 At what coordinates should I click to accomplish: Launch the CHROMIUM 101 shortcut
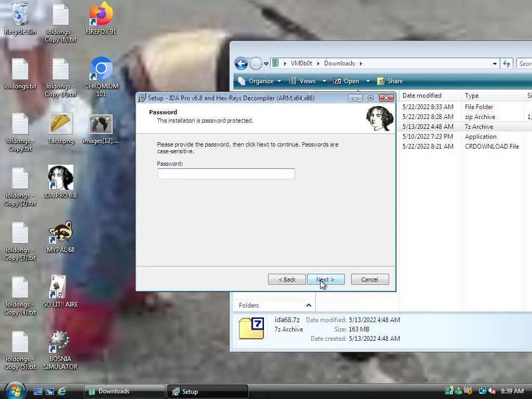[x=101, y=77]
